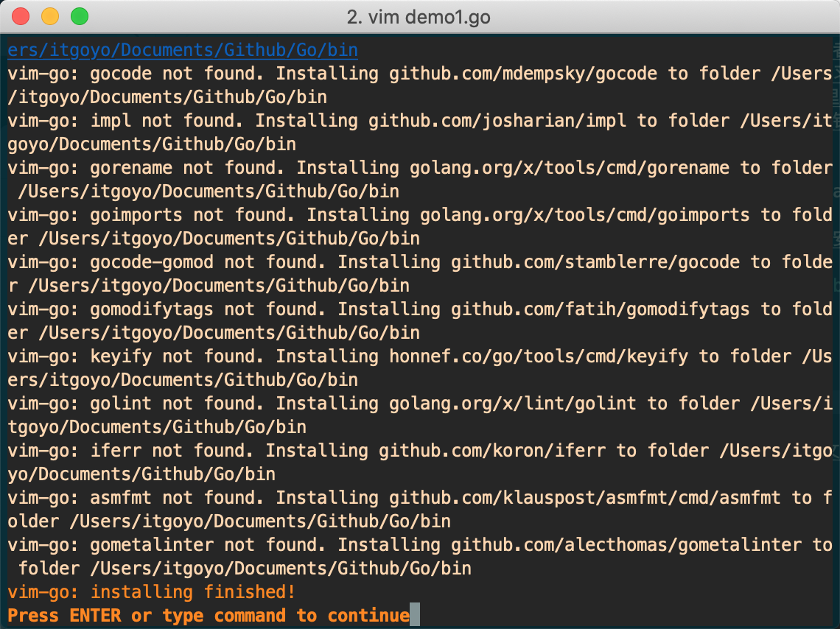
Task: Click the yellow minimize window button
Action: [50, 16]
